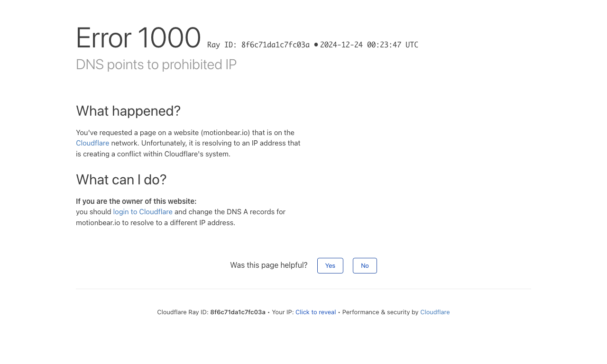
Task: Click the Performance & security by text
Action: (380, 312)
